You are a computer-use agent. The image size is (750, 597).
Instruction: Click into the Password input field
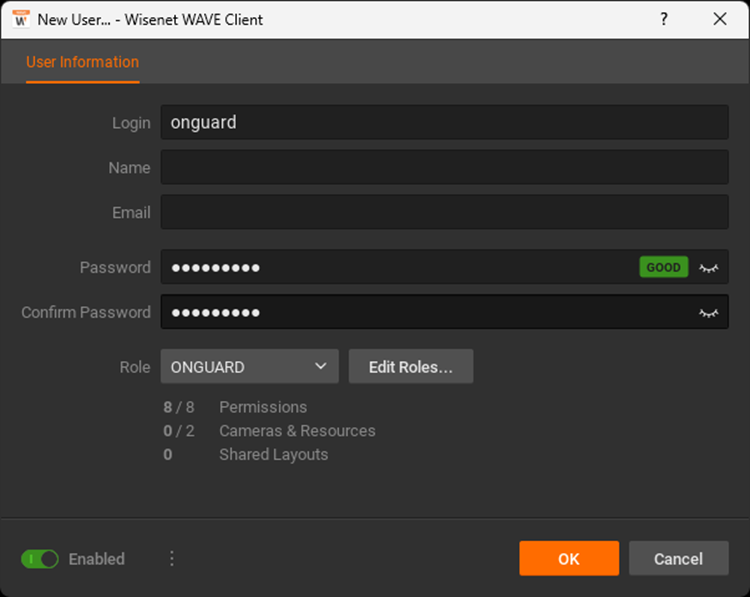click(x=444, y=267)
